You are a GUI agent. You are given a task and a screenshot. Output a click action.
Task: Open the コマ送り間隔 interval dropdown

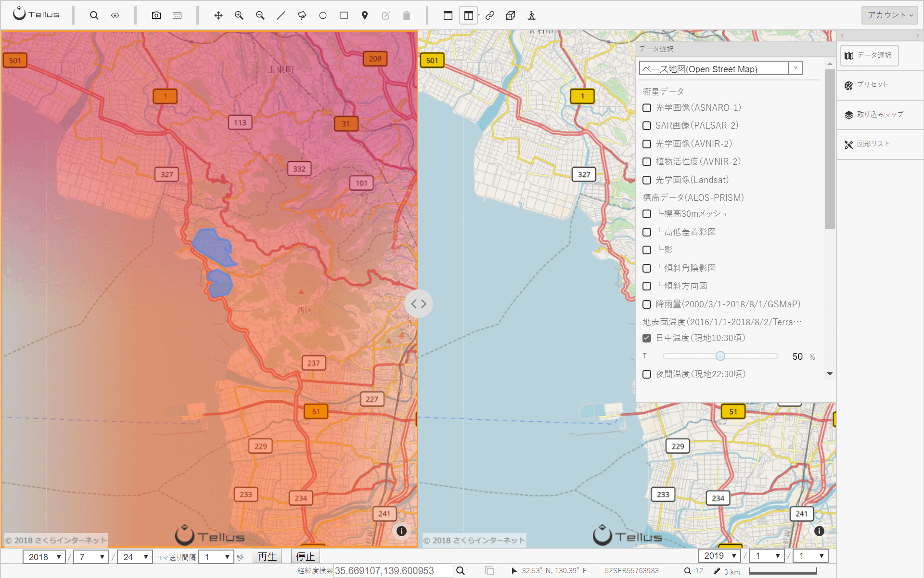216,557
